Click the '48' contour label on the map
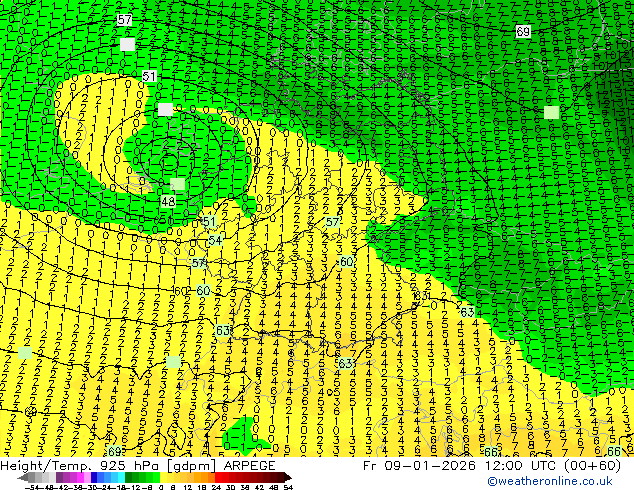Screen dimensions: 634x490 point(168,201)
